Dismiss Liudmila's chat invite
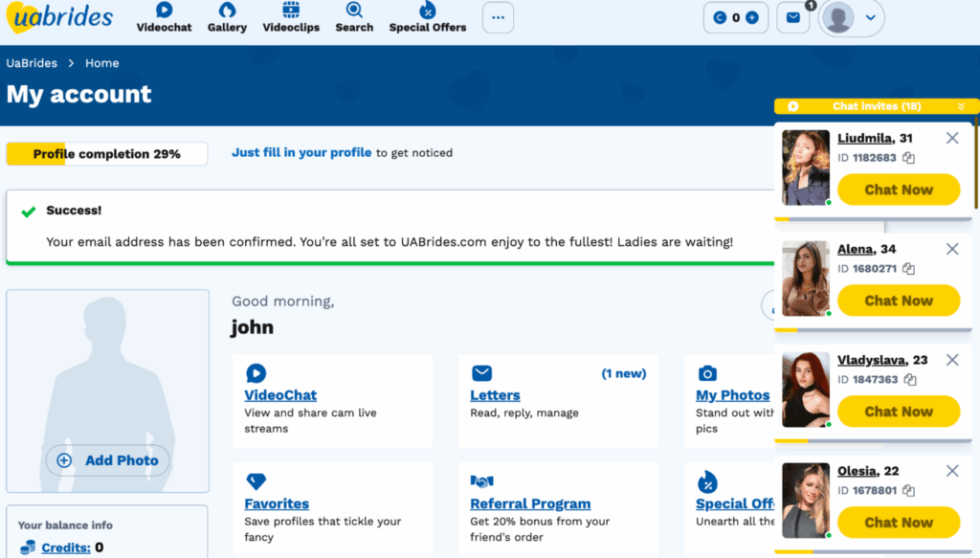980x558 pixels. (x=952, y=138)
